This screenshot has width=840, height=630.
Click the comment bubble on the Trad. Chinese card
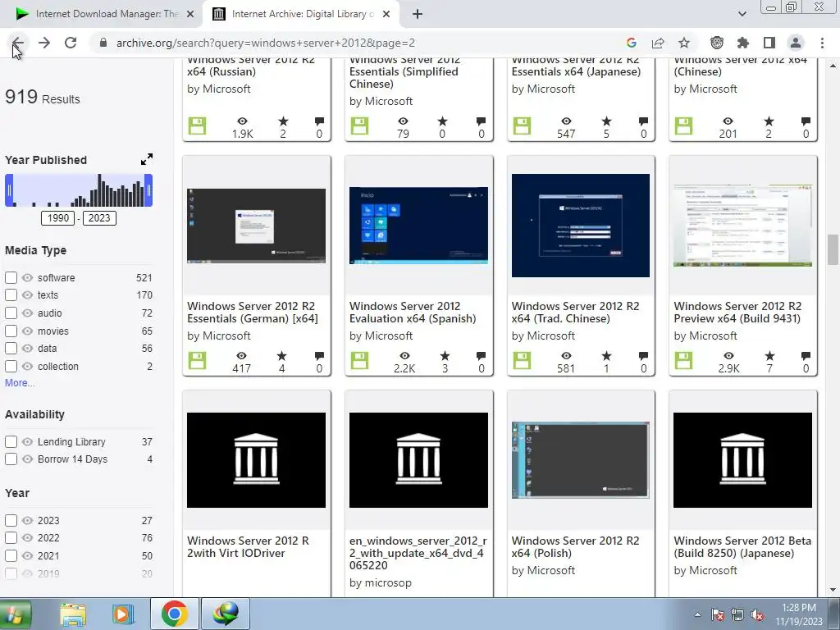[643, 356]
